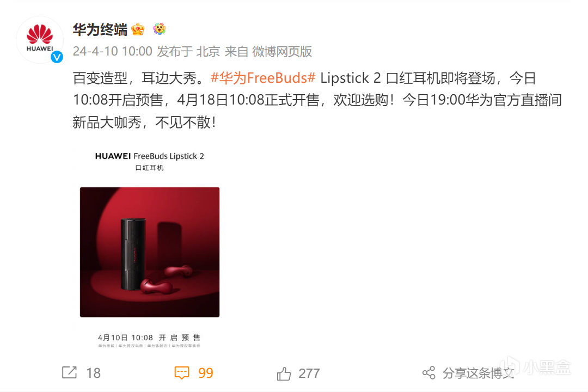Click the 小黑盒 watermark logo
The height and width of the screenshot is (392, 588).
pos(536,366)
